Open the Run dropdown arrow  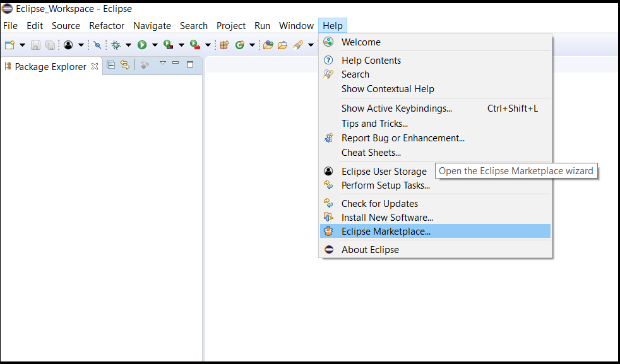[155, 45]
